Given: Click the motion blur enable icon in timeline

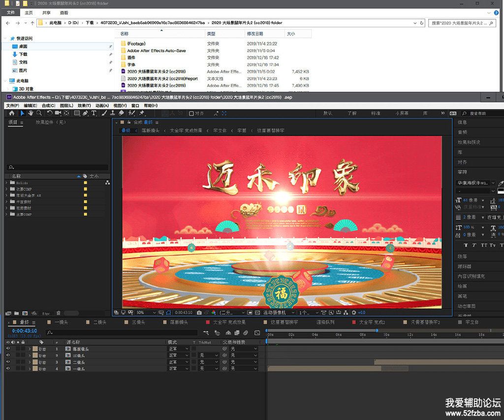Looking at the screenshot, I should (x=246, y=333).
